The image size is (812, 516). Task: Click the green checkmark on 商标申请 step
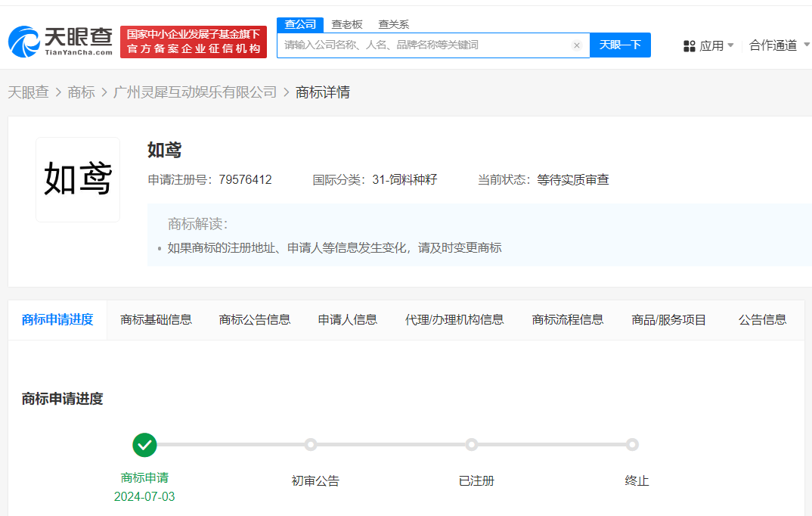[x=144, y=446]
